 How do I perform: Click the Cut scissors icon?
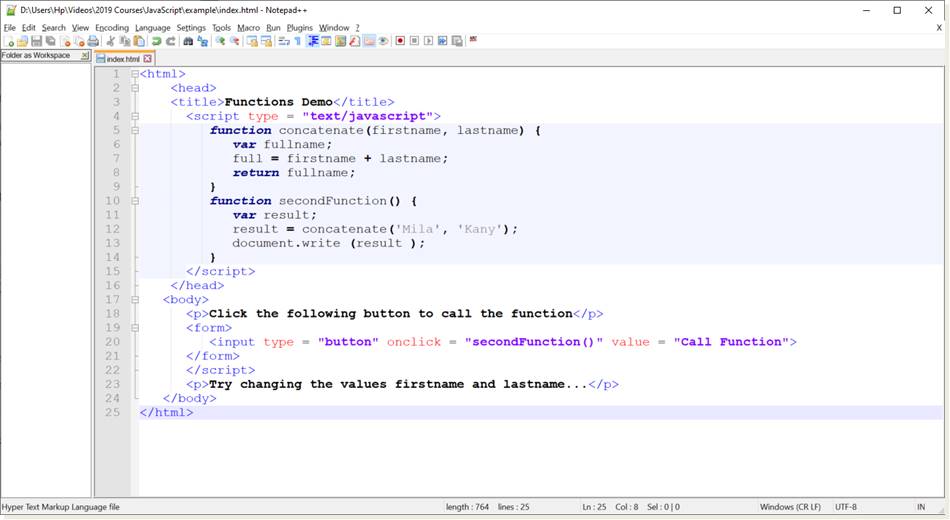[111, 41]
